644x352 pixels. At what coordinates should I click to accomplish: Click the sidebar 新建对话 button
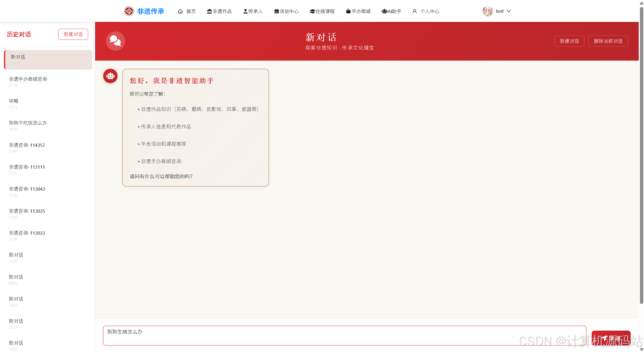click(73, 34)
